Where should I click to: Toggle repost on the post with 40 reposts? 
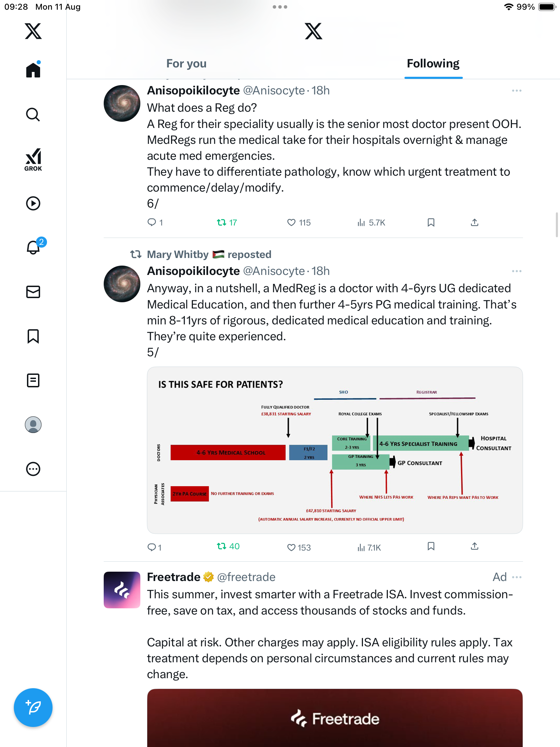(x=222, y=546)
